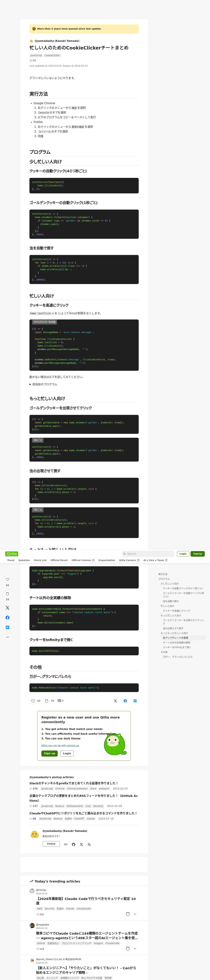
Task: Open the Stock List tab
Action: point(40,560)
